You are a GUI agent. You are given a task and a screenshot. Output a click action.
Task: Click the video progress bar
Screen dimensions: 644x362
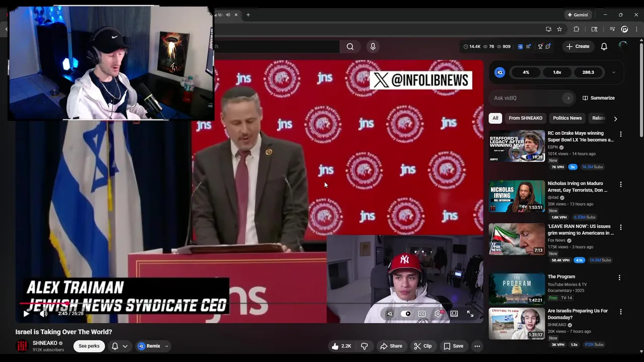(x=250, y=303)
